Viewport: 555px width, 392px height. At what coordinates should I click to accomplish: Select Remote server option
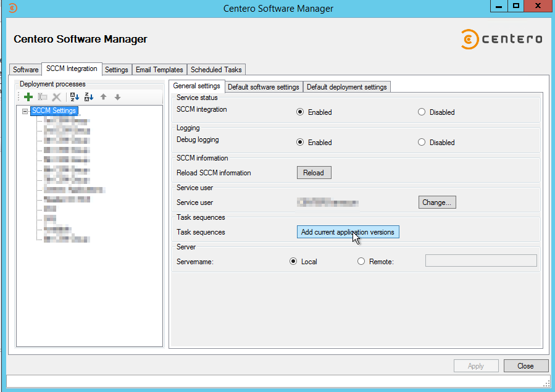361,262
